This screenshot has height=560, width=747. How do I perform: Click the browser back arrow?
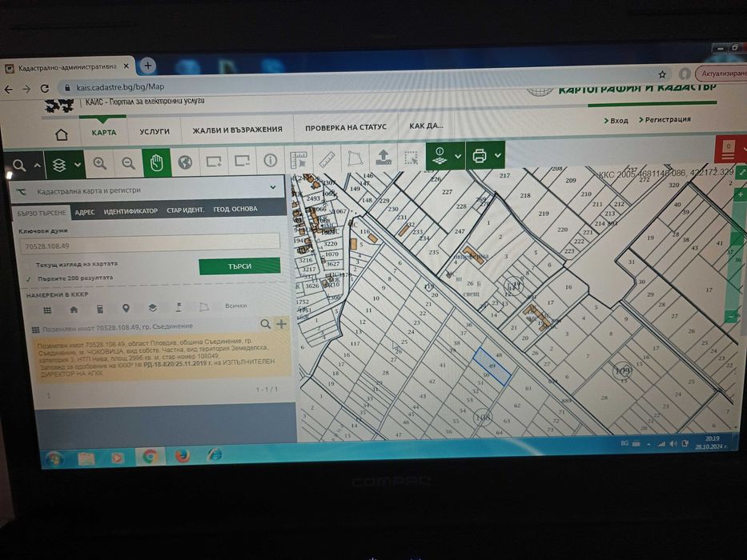(9, 89)
